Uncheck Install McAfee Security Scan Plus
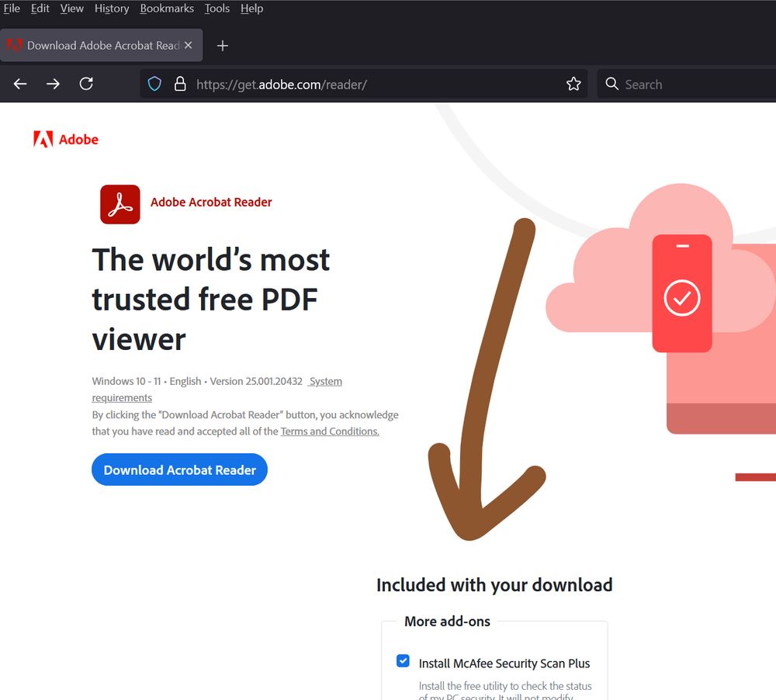The image size is (776, 700). click(x=403, y=661)
